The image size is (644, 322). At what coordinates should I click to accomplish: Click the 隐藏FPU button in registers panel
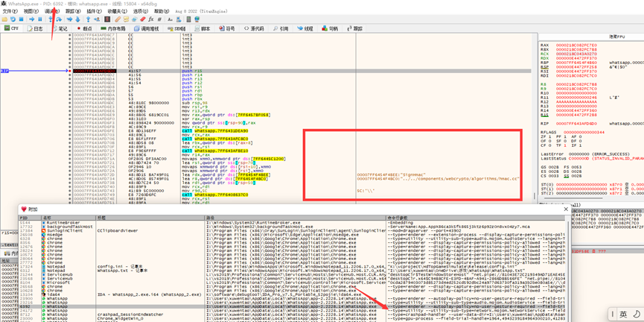(616, 37)
